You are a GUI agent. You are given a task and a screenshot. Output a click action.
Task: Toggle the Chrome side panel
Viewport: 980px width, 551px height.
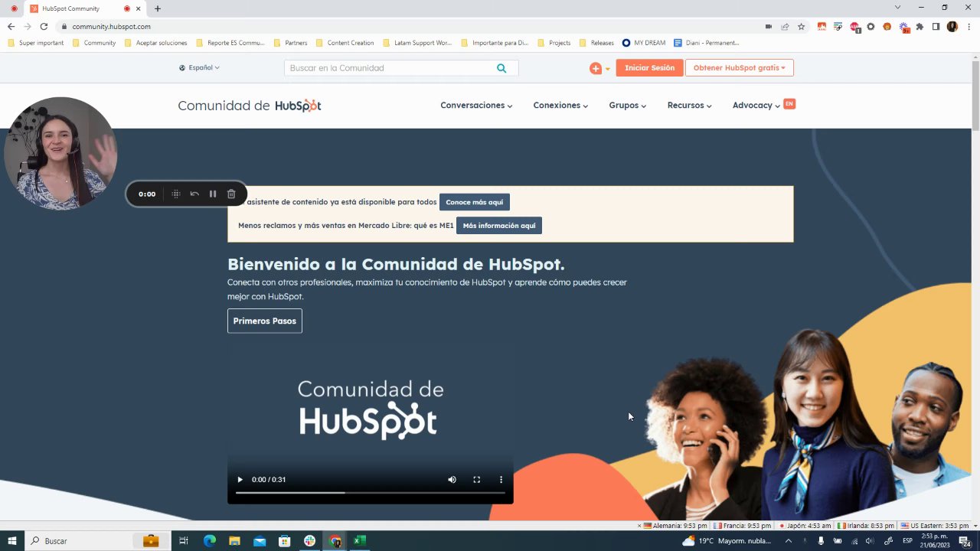click(x=936, y=26)
